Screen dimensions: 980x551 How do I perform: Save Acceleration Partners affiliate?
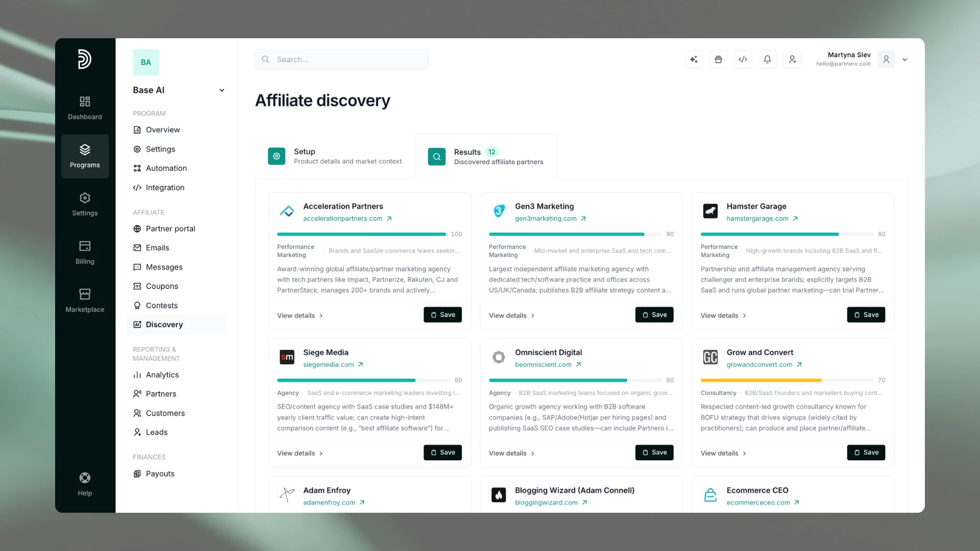coord(443,315)
